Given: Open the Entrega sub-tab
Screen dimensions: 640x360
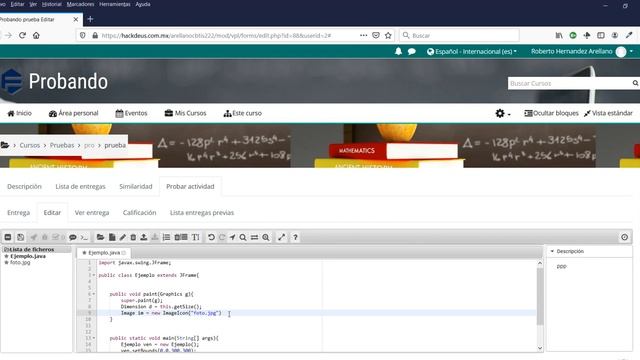Looking at the screenshot, I should point(18,213).
